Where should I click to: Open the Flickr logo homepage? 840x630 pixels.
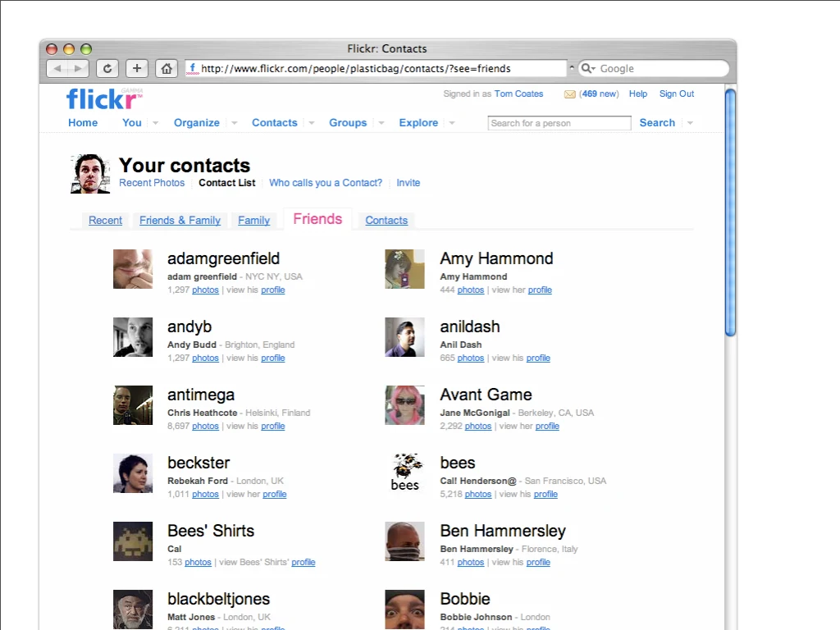click(x=104, y=99)
